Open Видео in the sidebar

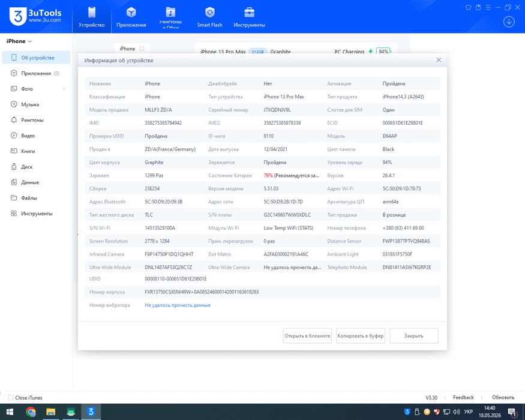pos(36,136)
